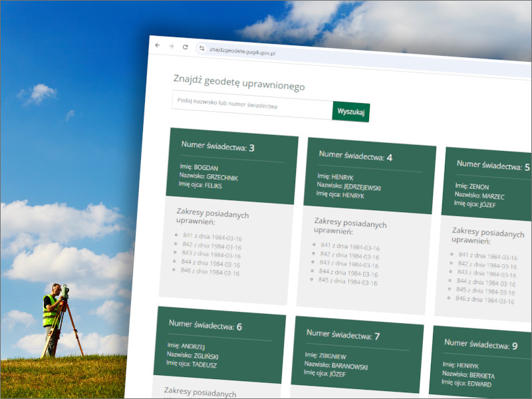
Task: Click 'Zakresy posiadanych uprawnień:' in card 5
Action: [488, 236]
